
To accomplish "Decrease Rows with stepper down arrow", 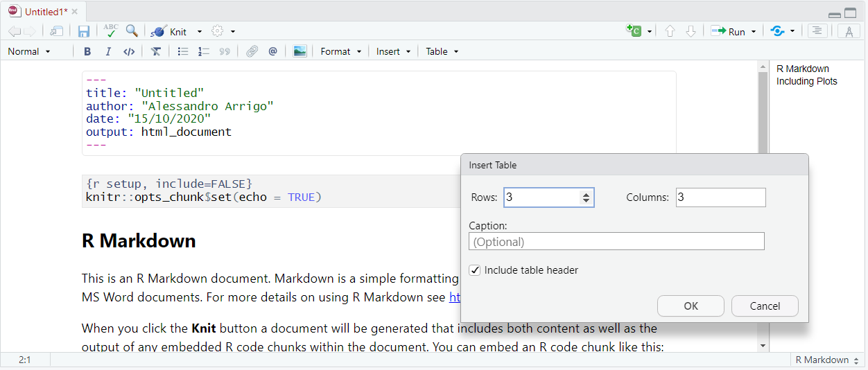I will pos(587,202).
